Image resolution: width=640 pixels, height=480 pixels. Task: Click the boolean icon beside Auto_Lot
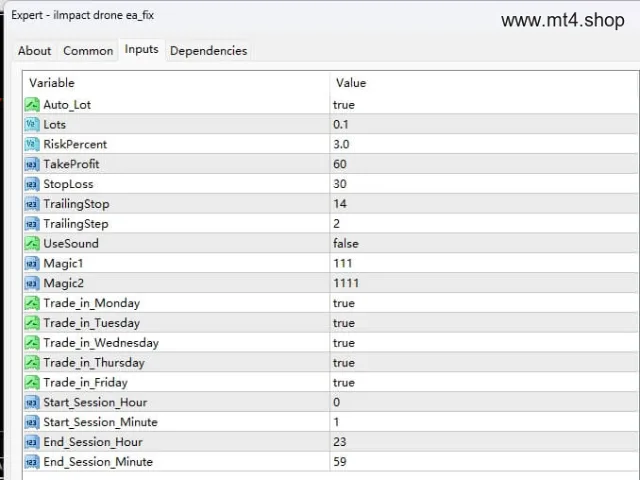32,104
